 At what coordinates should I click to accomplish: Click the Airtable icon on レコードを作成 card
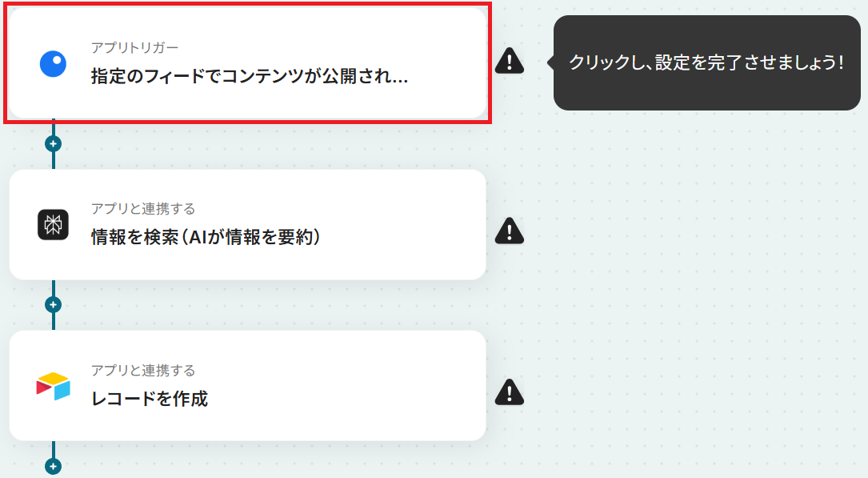(x=53, y=386)
